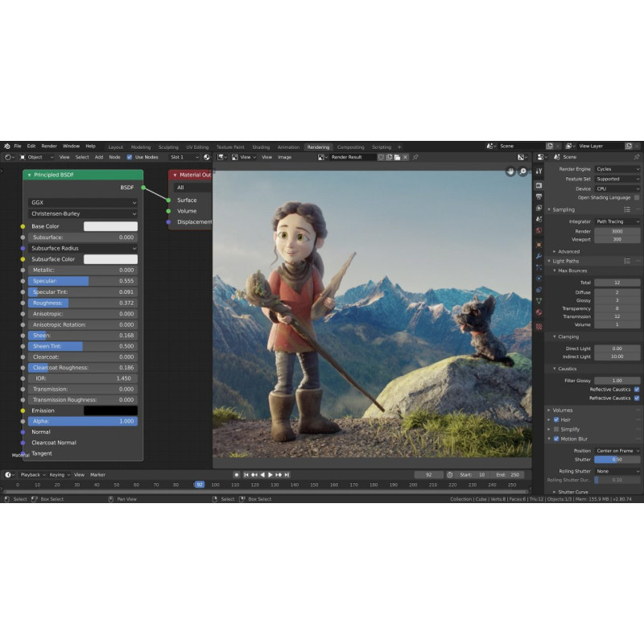Viewport: 644px width, 644px height.
Task: Unlink the Render Result image with X
Action: 405,157
